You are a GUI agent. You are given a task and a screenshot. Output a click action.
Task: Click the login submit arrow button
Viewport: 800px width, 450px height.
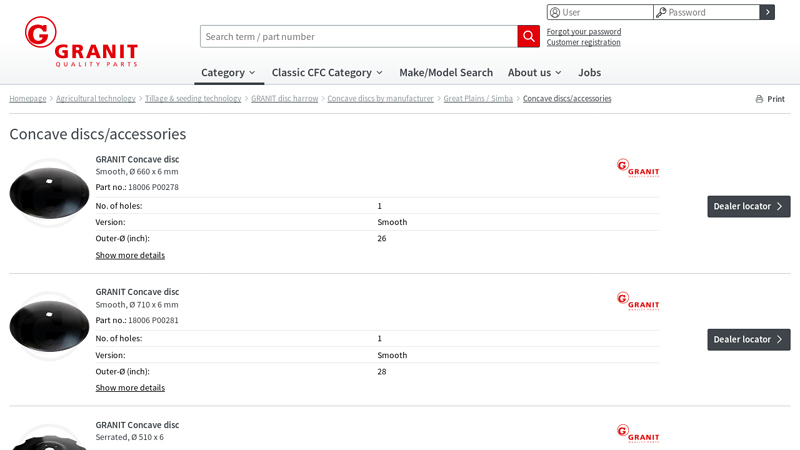(x=767, y=12)
